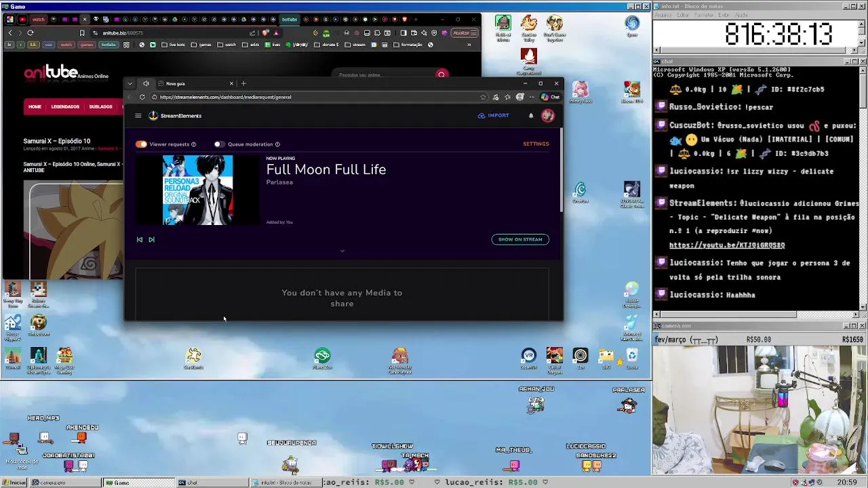Open media request SETTINGS
The image size is (868, 488).
coord(536,144)
